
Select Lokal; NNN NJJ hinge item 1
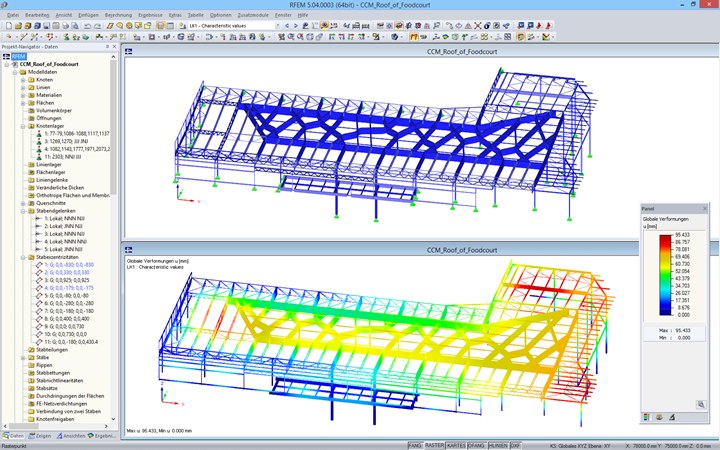tap(64, 219)
